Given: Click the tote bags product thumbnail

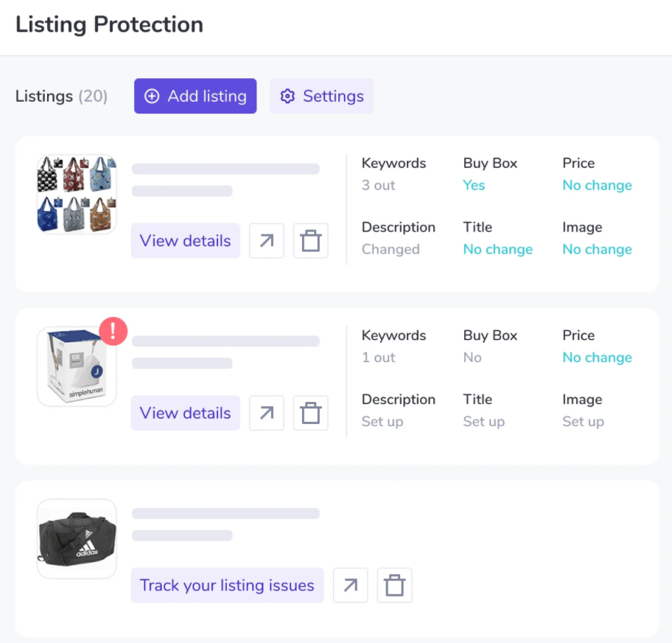Looking at the screenshot, I should pos(77,194).
